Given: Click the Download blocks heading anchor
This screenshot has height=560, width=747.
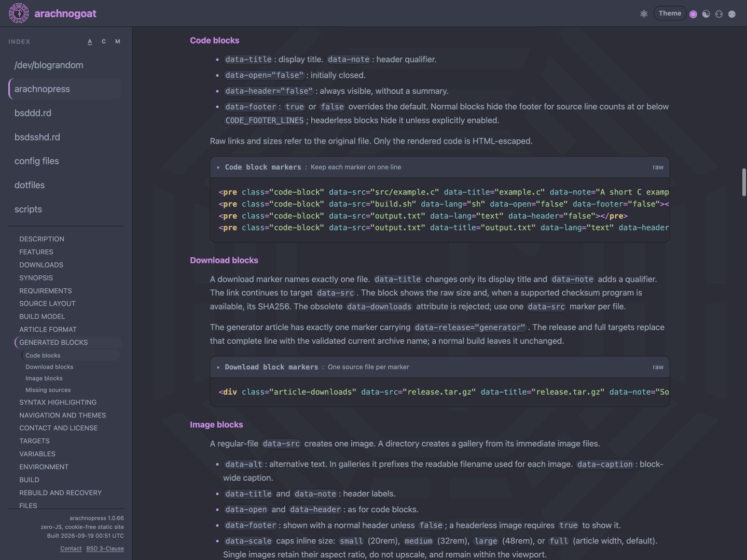Looking at the screenshot, I should click(x=224, y=260).
